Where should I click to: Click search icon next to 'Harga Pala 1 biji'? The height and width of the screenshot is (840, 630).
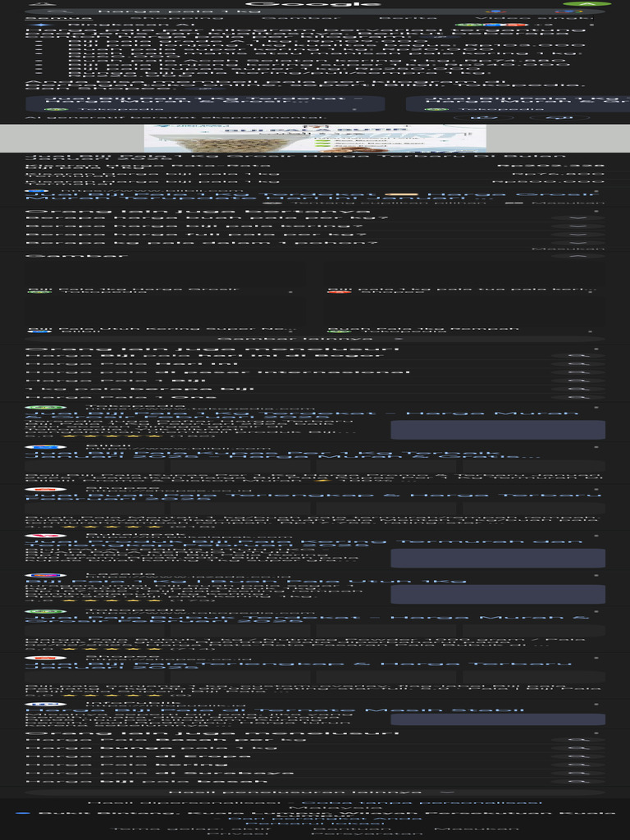[577, 381]
